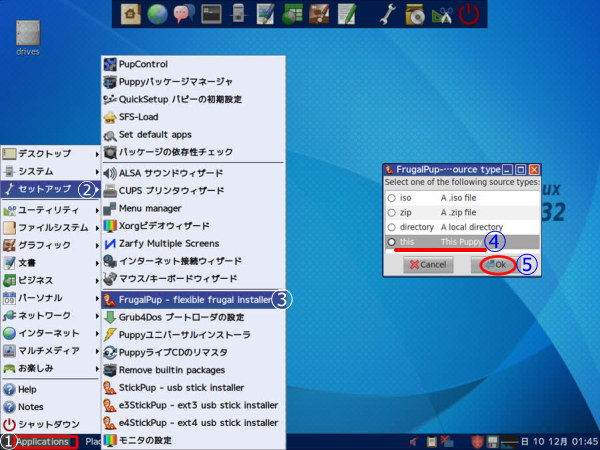Open the home folder launcher icon
Screen dimensions: 600x450
[x=130, y=14]
